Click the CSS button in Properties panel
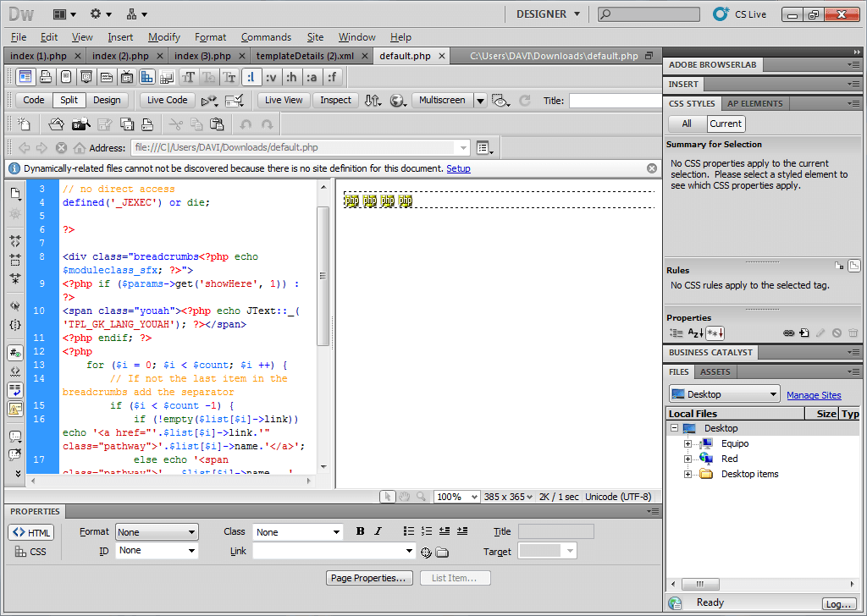The image size is (867, 616). [x=31, y=552]
